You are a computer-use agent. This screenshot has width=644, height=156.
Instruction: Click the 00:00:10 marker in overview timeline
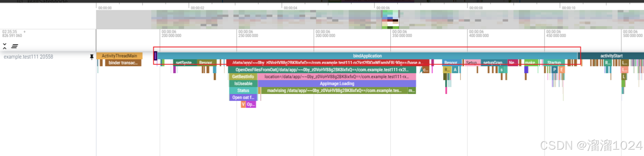point(569,8)
